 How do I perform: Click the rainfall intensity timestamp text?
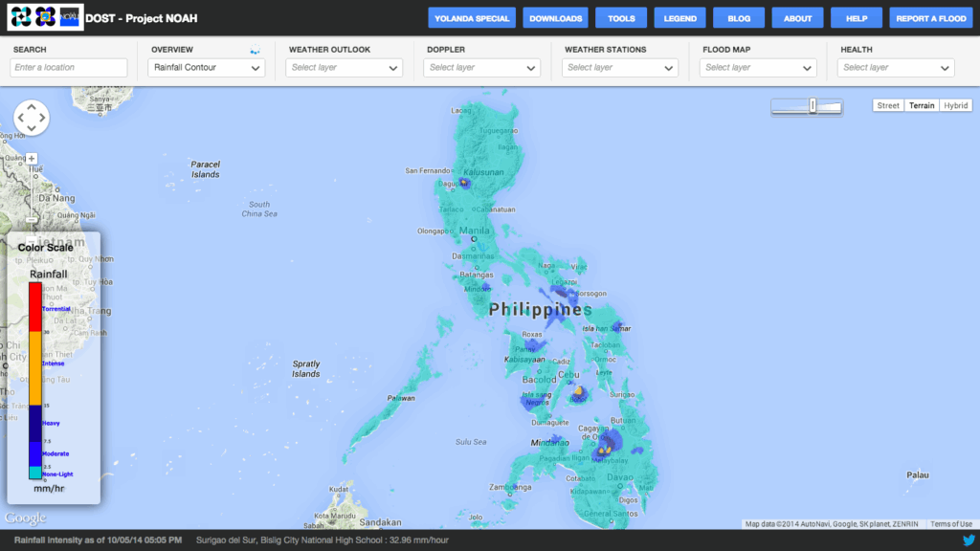(x=99, y=540)
